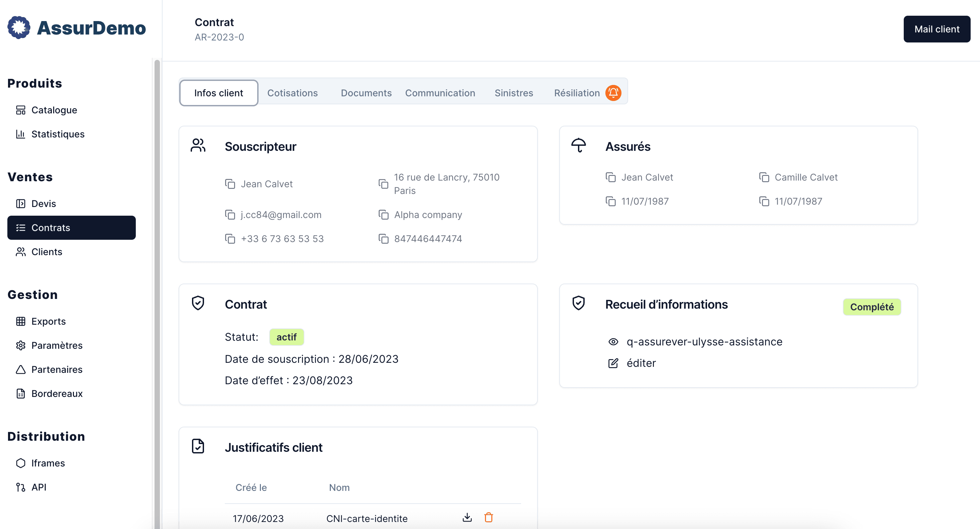Copy the address 16 rue de Lancry
The width and height of the screenshot is (980, 529).
point(383,184)
